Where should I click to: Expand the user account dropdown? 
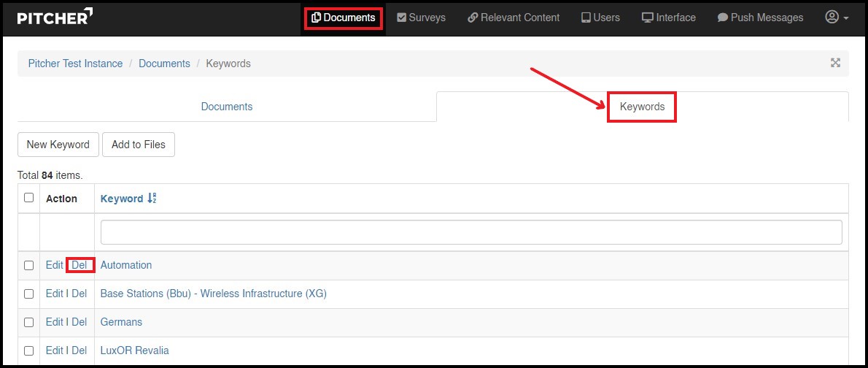836,18
